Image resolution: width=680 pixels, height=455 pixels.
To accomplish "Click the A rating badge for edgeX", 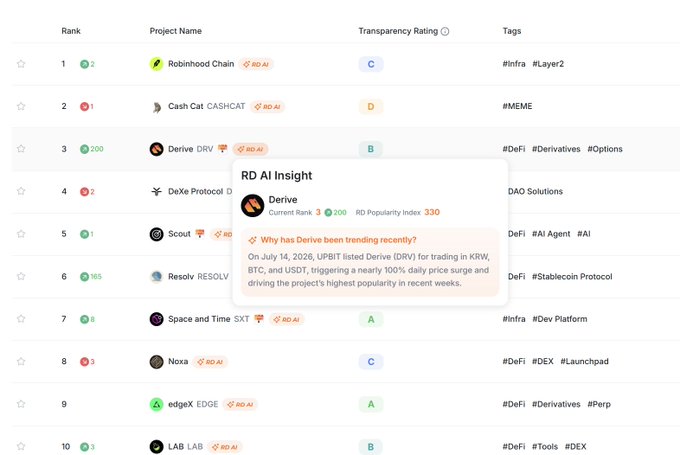I will pyautogui.click(x=371, y=404).
